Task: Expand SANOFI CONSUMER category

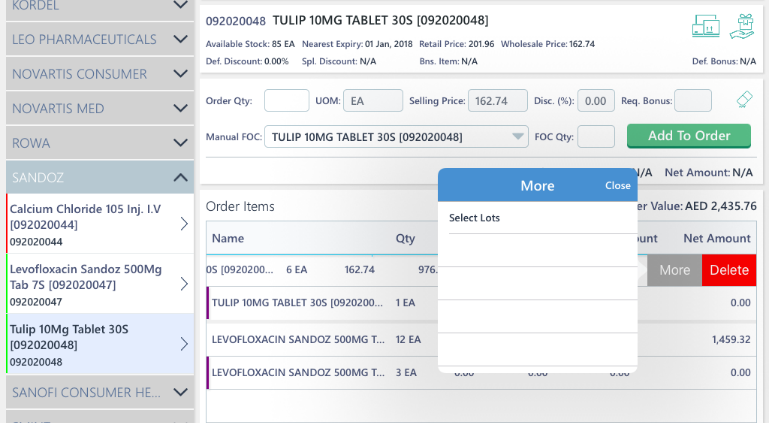Action: coord(180,392)
